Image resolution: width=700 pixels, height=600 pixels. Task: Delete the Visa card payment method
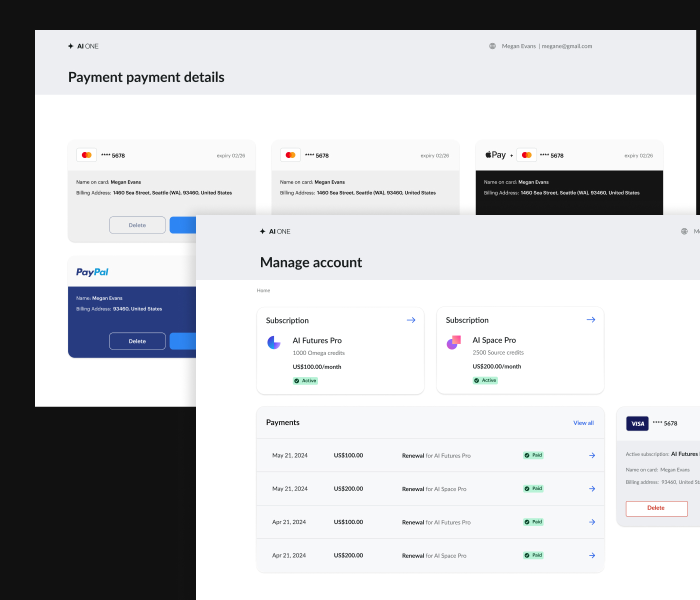pyautogui.click(x=656, y=508)
